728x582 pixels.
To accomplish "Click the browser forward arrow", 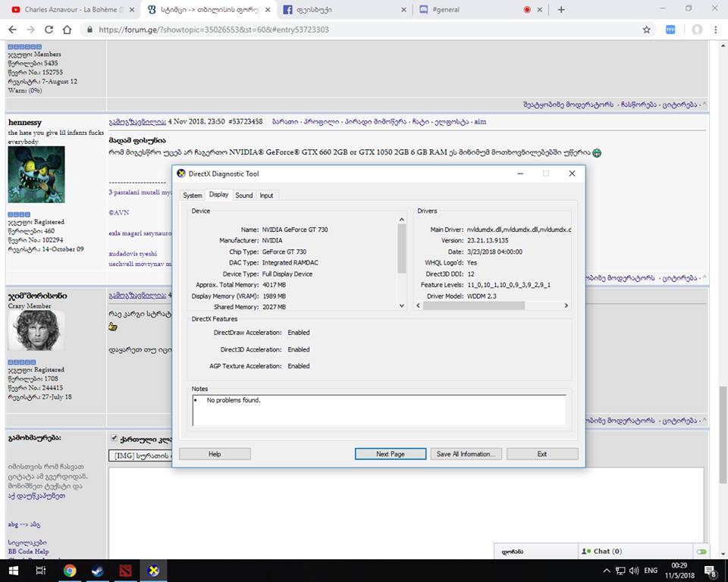I will click(30, 30).
